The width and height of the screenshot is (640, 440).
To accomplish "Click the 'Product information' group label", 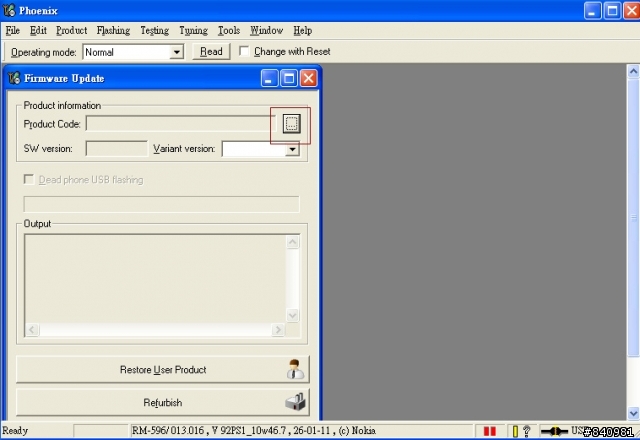I will click(x=62, y=105).
